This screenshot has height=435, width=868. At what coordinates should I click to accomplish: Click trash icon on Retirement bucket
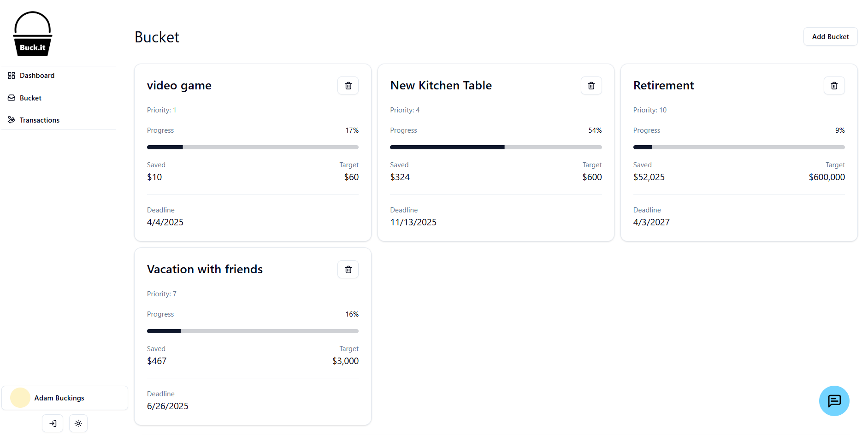(x=834, y=86)
